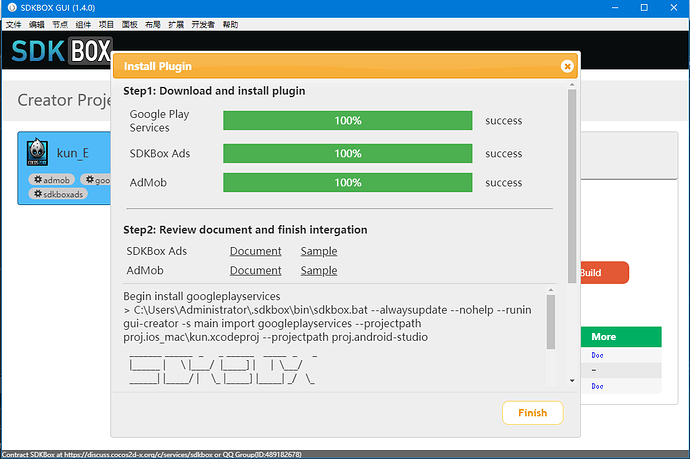Click the kun_E project Cocos icon
Image resolution: width=690 pixels, height=459 pixels.
(37, 152)
